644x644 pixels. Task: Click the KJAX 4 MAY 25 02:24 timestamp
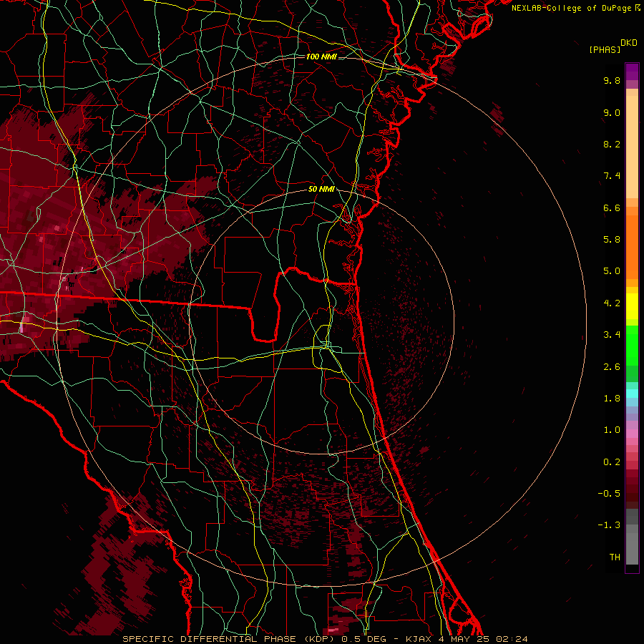467,639
